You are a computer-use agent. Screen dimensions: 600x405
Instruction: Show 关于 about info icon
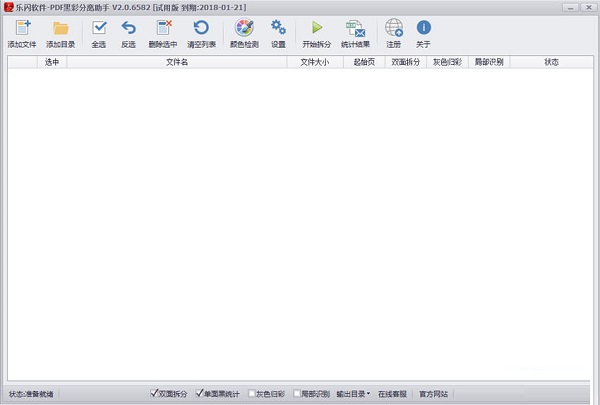424,28
